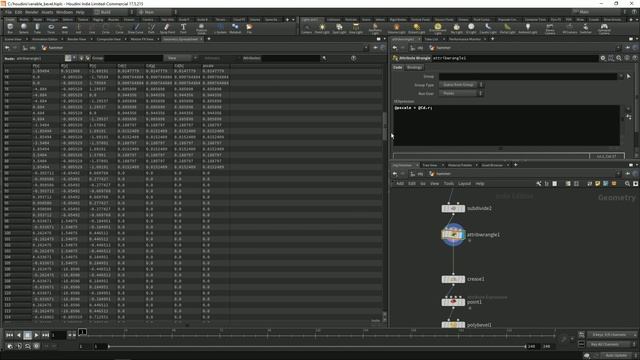
Task: Toggle display flag on attribwrangle1 node
Action: [462, 235]
